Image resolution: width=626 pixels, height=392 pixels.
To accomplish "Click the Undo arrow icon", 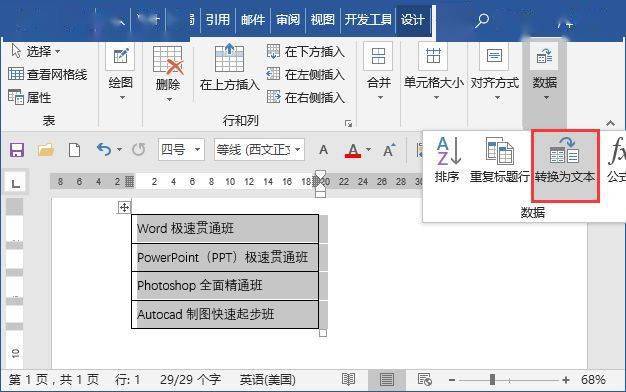I will pyautogui.click(x=104, y=150).
